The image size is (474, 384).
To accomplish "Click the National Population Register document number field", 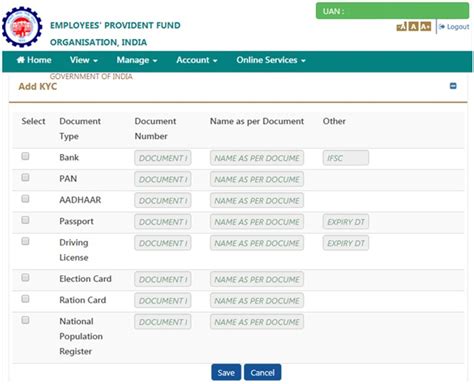I will pos(163,322).
